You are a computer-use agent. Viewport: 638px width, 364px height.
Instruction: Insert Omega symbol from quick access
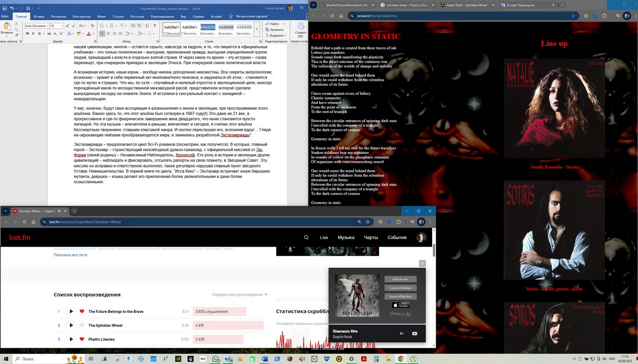[x=28, y=8]
